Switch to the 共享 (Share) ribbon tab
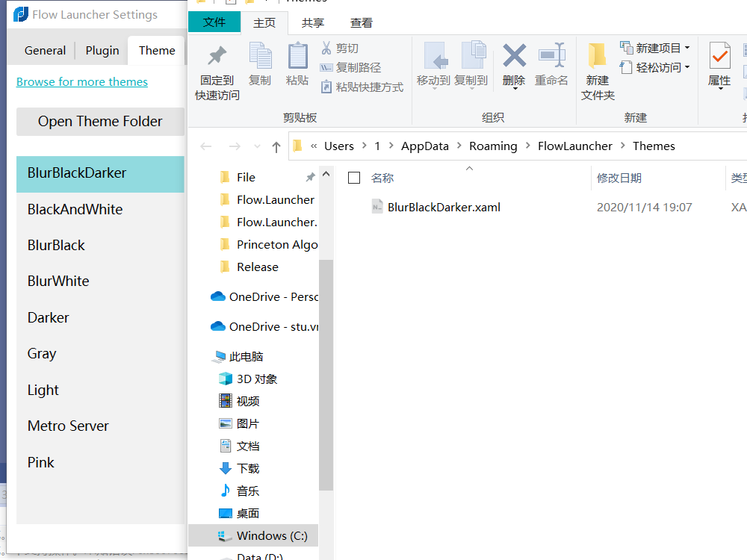 (313, 23)
